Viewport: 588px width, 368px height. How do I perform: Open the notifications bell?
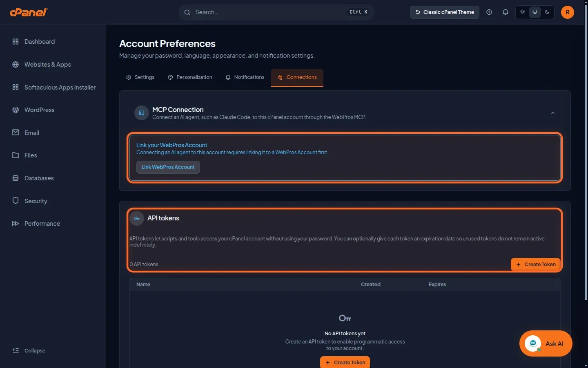[506, 12]
